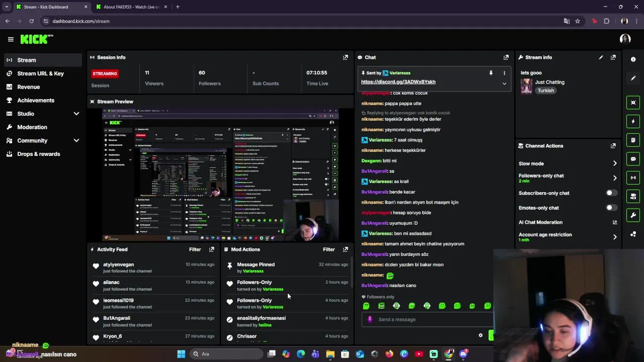This screenshot has width=644, height=362.
Task: Insert the first green emote in chat bar
Action: click(x=366, y=306)
